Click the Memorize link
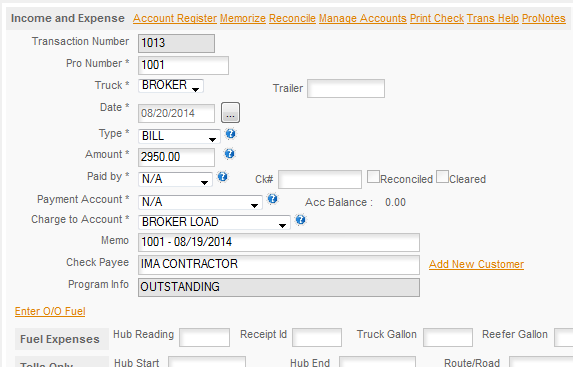This screenshot has width=573, height=367. pyautogui.click(x=243, y=18)
